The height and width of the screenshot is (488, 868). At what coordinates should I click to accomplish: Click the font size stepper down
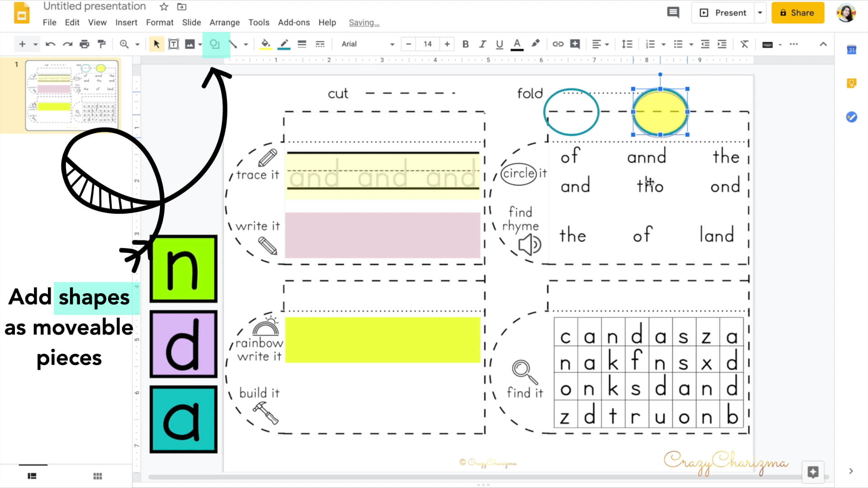click(x=409, y=44)
